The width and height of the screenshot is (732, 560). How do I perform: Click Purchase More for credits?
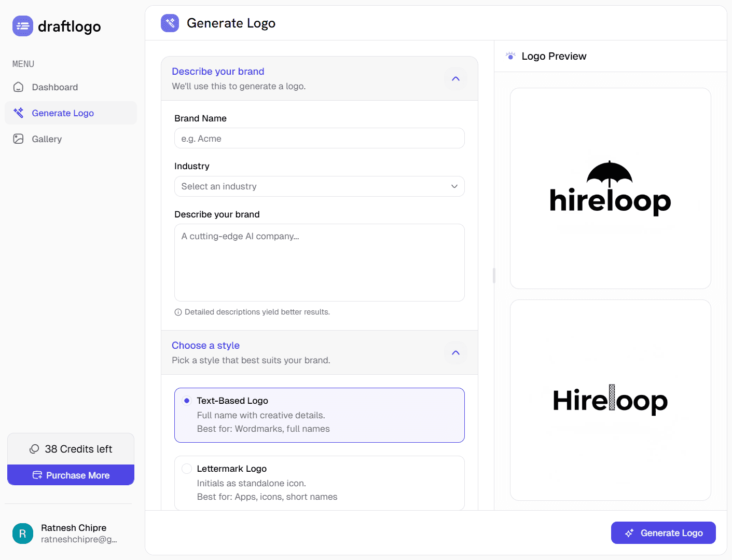tap(71, 475)
